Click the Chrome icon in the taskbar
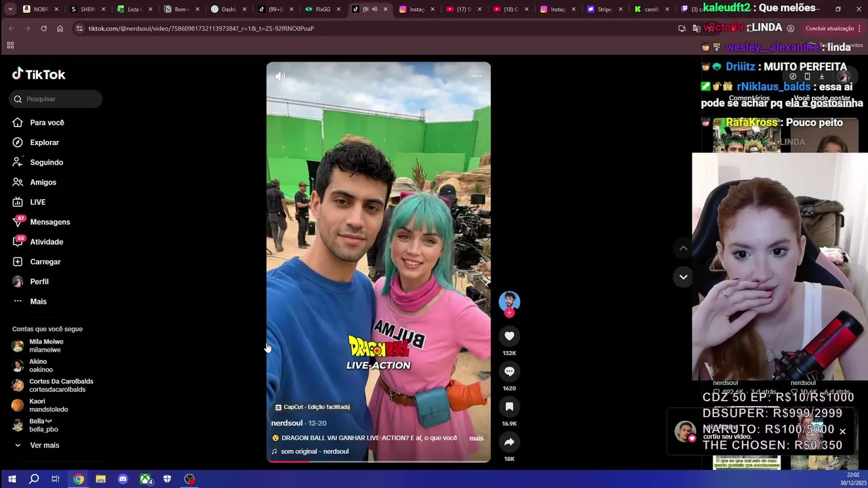 [x=79, y=479]
